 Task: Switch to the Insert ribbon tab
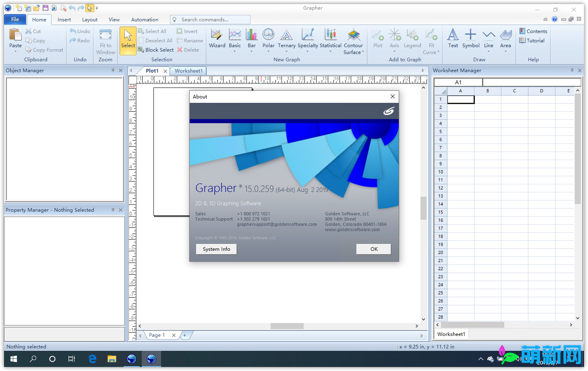64,19
